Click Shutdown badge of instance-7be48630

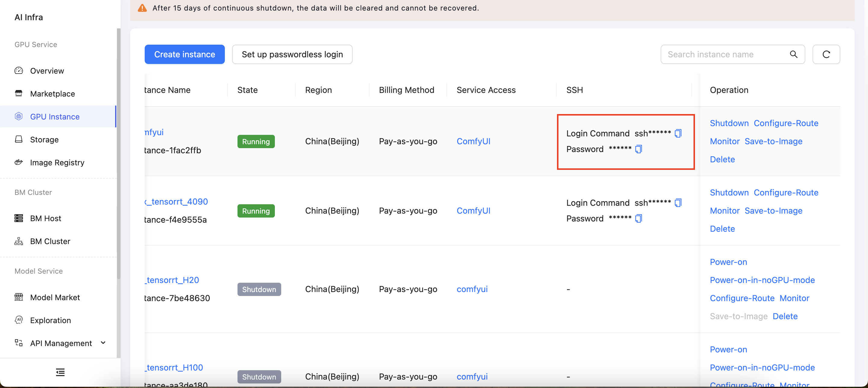[x=259, y=290]
